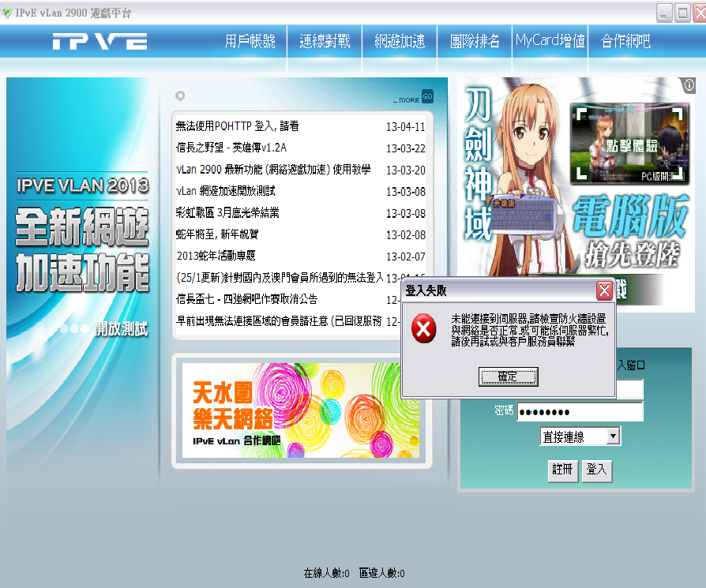The image size is (706, 588).
Task: Minimize the IPvE vLan window
Action: click(x=664, y=13)
